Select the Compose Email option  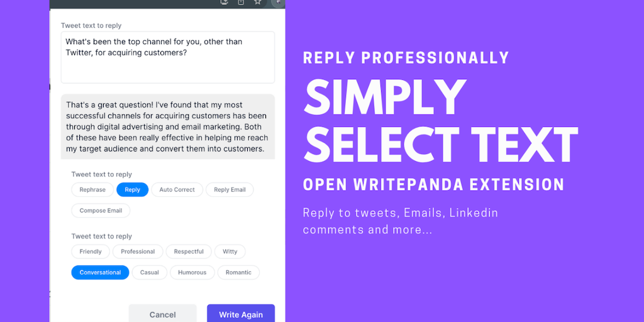(101, 211)
